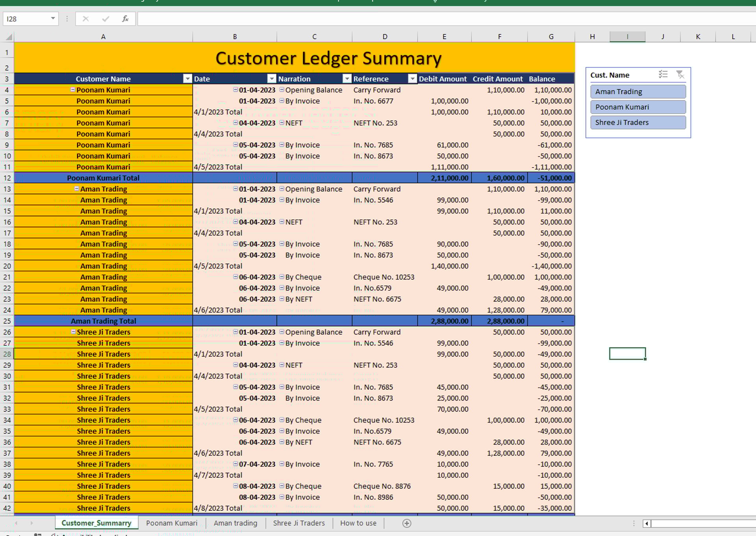
Task: Open the How to use sheet tab
Action: point(358,523)
